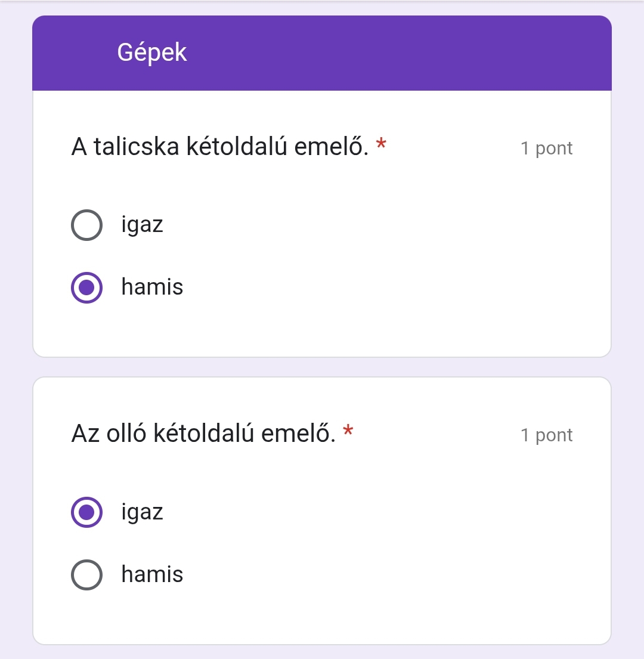This screenshot has width=644, height=659.
Task: Click the red required asterisk after the olló question
Action: click(349, 432)
